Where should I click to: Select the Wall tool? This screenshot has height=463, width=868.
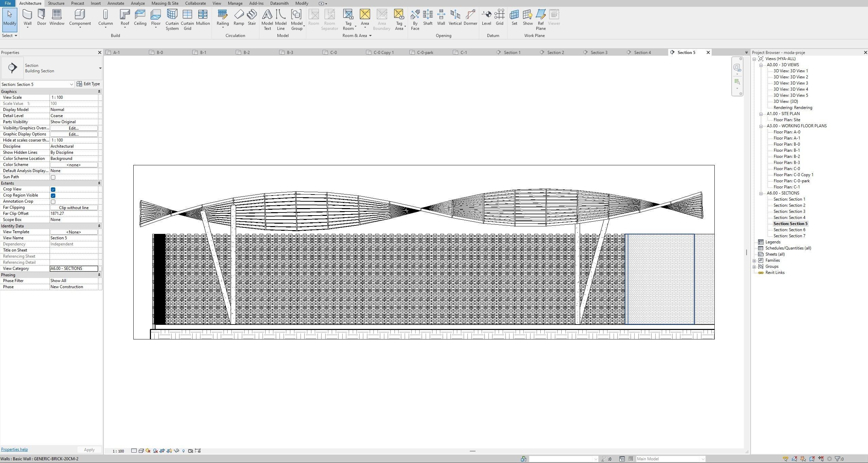[27, 17]
